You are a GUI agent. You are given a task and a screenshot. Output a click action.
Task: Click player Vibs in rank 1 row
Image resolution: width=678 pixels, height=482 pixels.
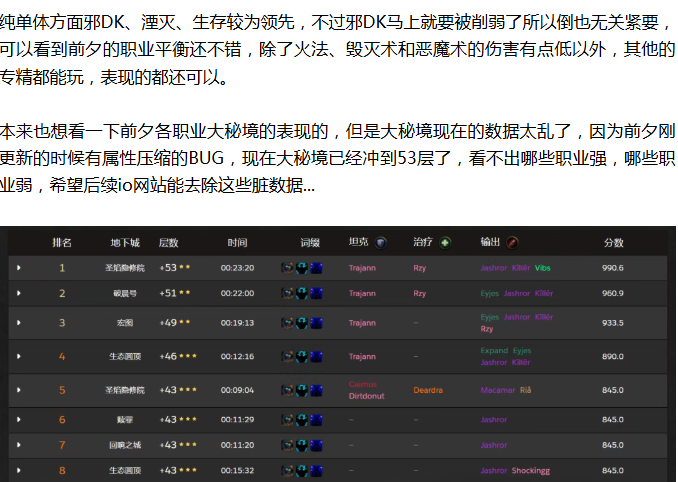tap(543, 268)
